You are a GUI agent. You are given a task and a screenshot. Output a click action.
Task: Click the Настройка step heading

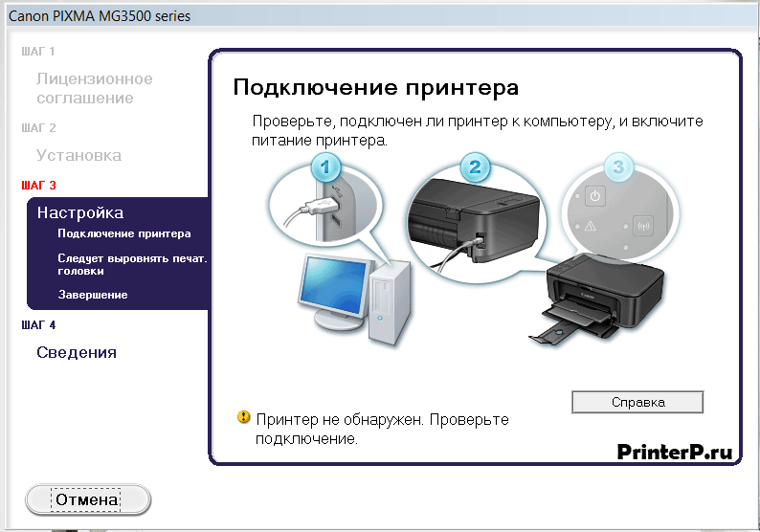pos(80,212)
